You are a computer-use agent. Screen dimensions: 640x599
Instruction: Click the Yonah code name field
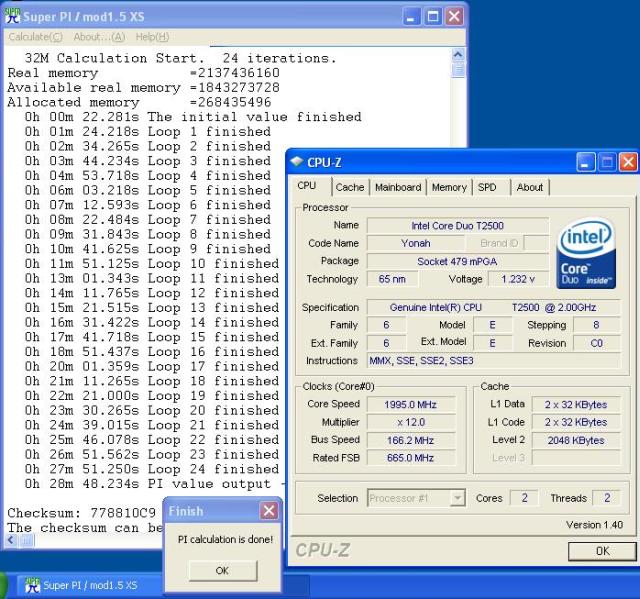416,243
